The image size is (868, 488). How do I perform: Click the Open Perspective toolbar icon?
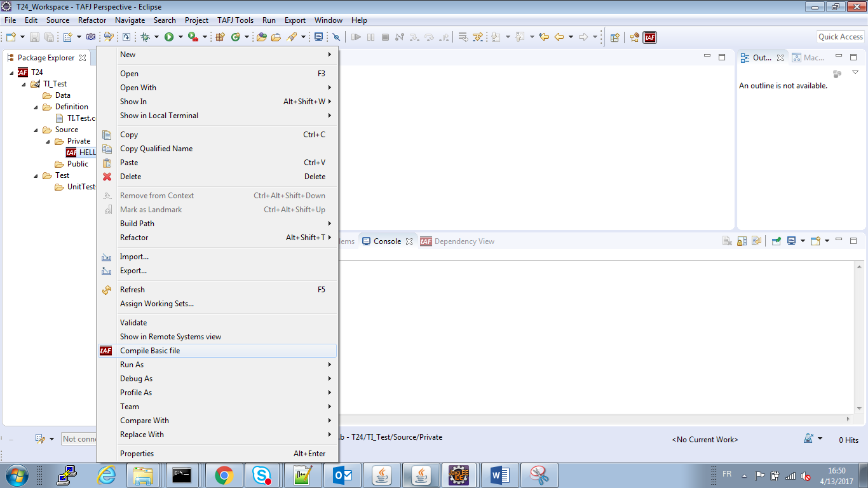click(x=614, y=37)
